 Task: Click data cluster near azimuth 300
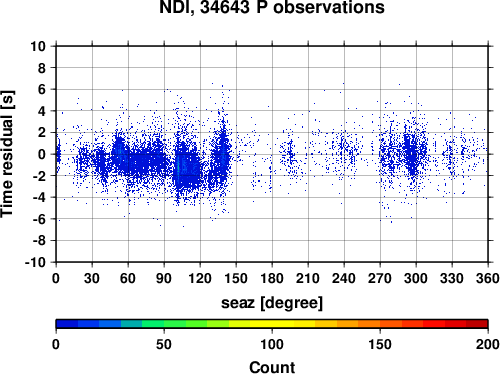[413, 153]
